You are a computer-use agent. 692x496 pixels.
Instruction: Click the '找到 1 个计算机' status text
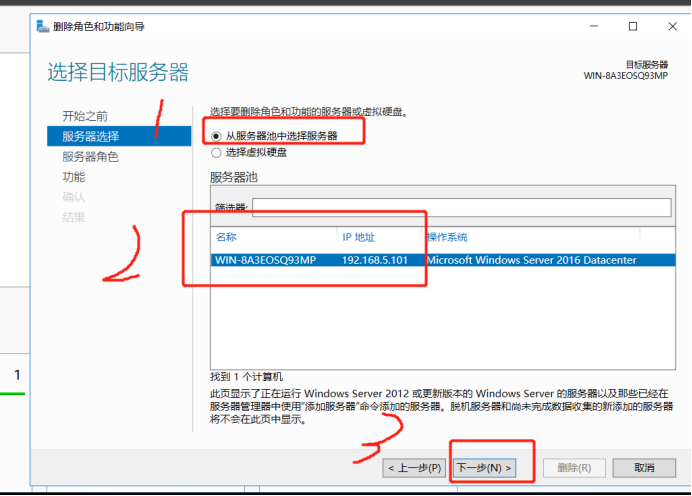[x=246, y=377]
